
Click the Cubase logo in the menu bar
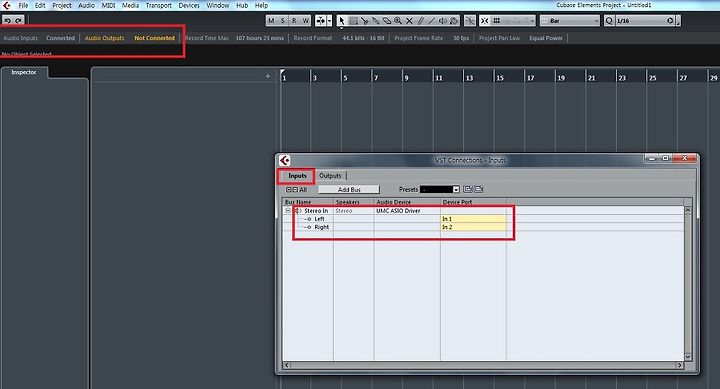point(6,6)
